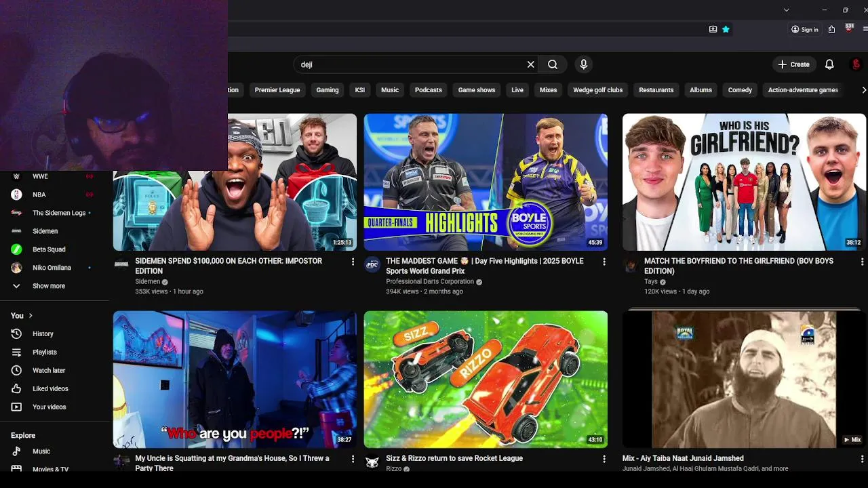The image size is (868, 488).
Task: Select the Gaming filter chip
Action: tap(328, 89)
